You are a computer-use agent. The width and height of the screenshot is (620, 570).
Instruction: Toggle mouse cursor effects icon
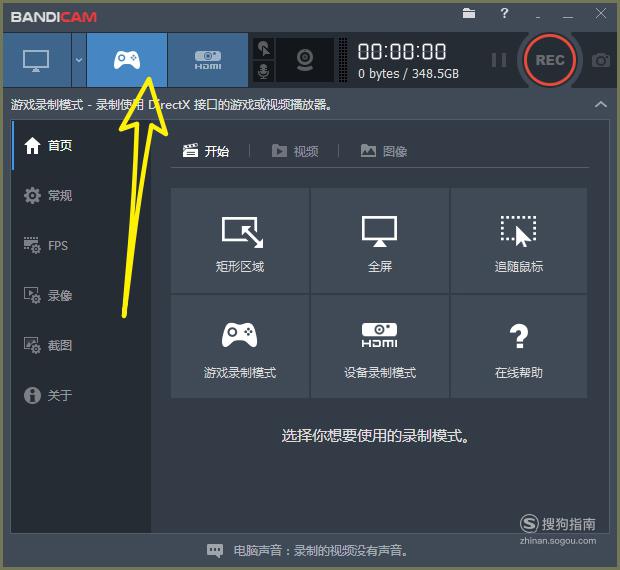point(264,49)
